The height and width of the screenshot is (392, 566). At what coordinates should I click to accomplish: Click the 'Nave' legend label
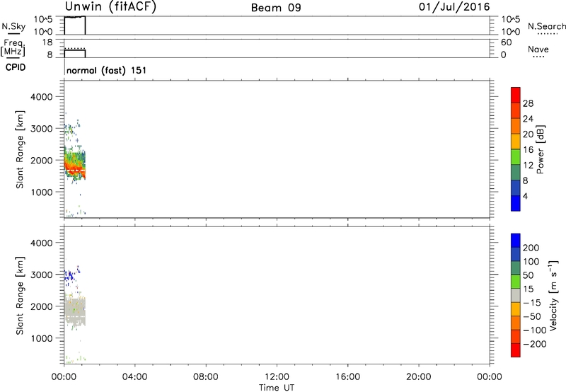(x=538, y=49)
